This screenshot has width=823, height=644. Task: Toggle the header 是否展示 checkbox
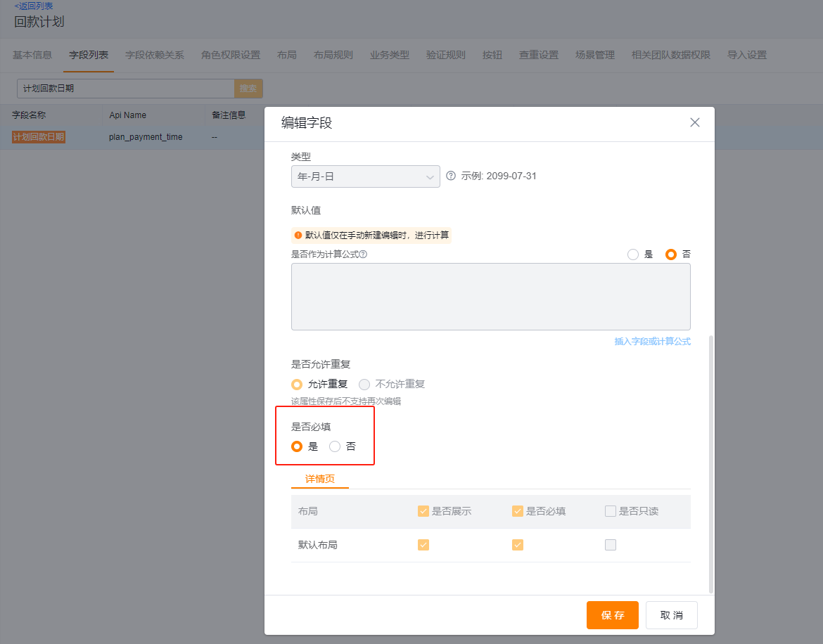(423, 511)
